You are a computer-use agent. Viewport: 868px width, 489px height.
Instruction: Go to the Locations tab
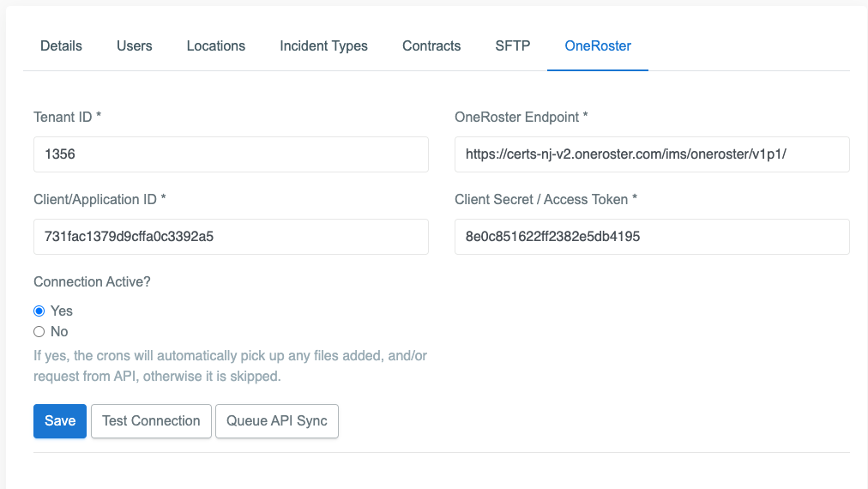(216, 46)
